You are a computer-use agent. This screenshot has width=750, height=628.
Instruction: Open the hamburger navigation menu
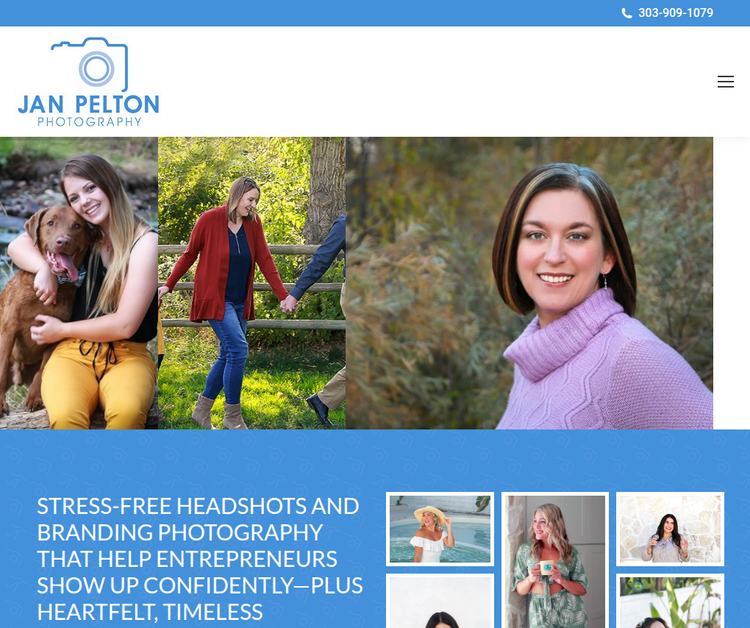point(725,81)
